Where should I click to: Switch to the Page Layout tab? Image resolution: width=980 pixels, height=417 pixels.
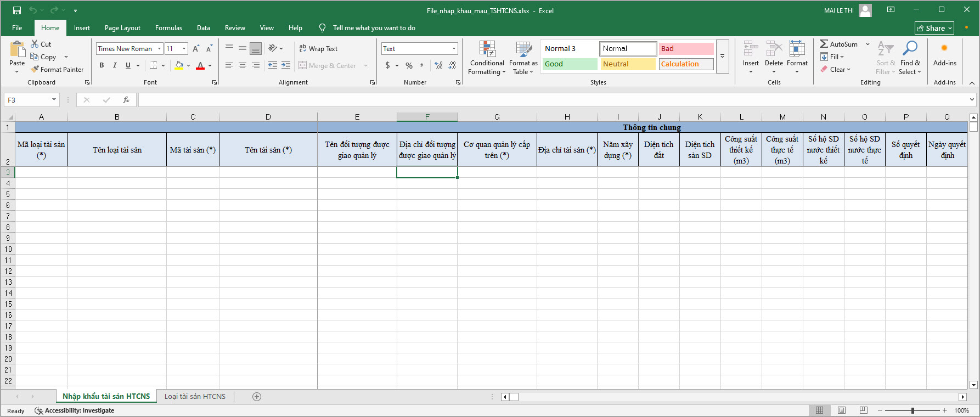coord(122,28)
